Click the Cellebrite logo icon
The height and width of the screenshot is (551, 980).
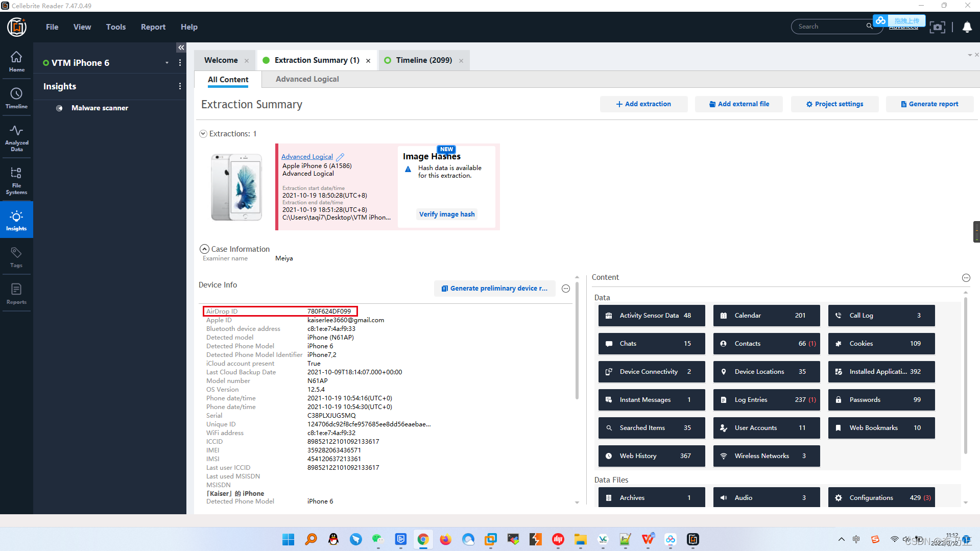tap(16, 27)
